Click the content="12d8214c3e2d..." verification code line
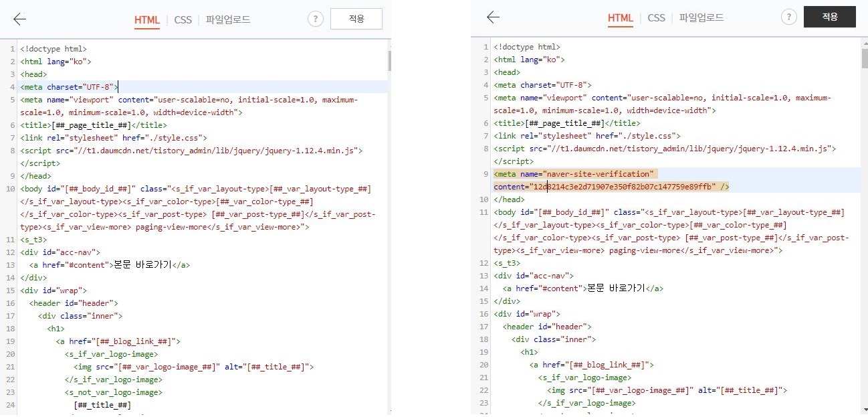Screen dimensions: 868x417 click(x=611, y=186)
